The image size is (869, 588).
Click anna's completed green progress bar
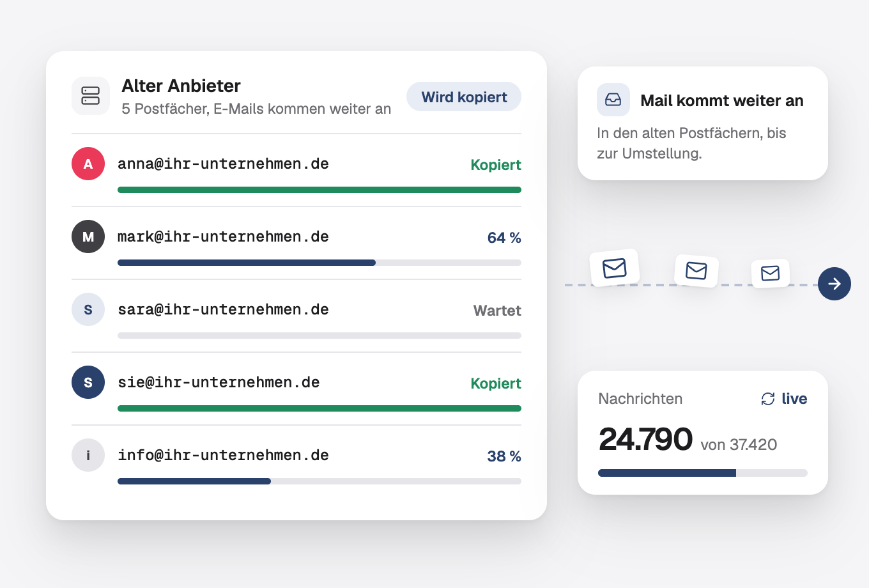(319, 190)
